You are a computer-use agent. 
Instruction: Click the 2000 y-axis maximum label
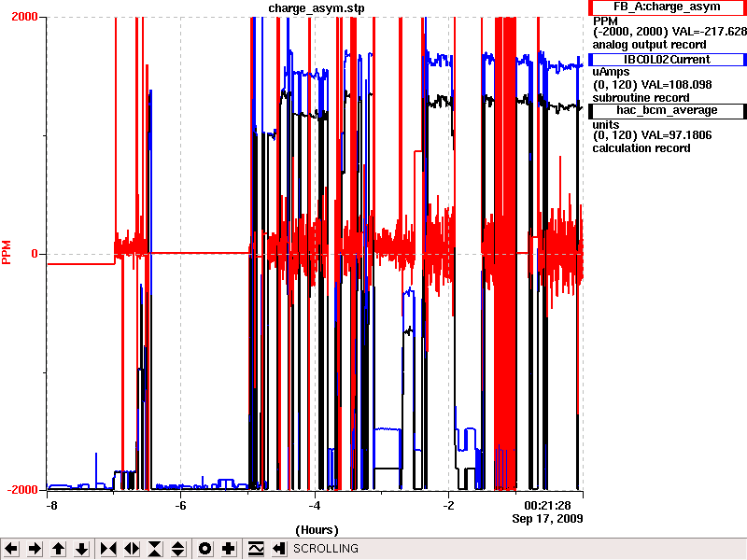tap(24, 17)
